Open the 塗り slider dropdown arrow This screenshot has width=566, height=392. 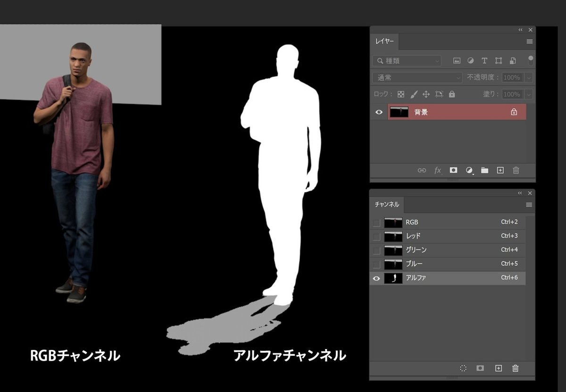(529, 94)
